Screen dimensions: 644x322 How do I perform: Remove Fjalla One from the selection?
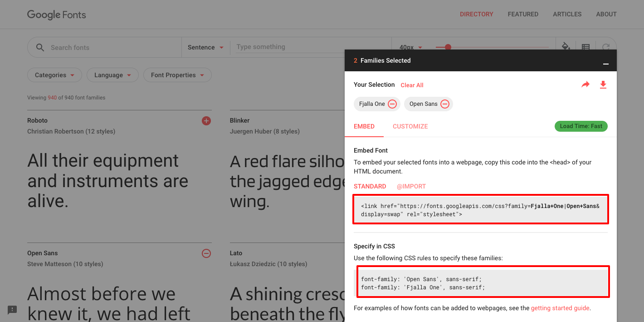pos(392,104)
